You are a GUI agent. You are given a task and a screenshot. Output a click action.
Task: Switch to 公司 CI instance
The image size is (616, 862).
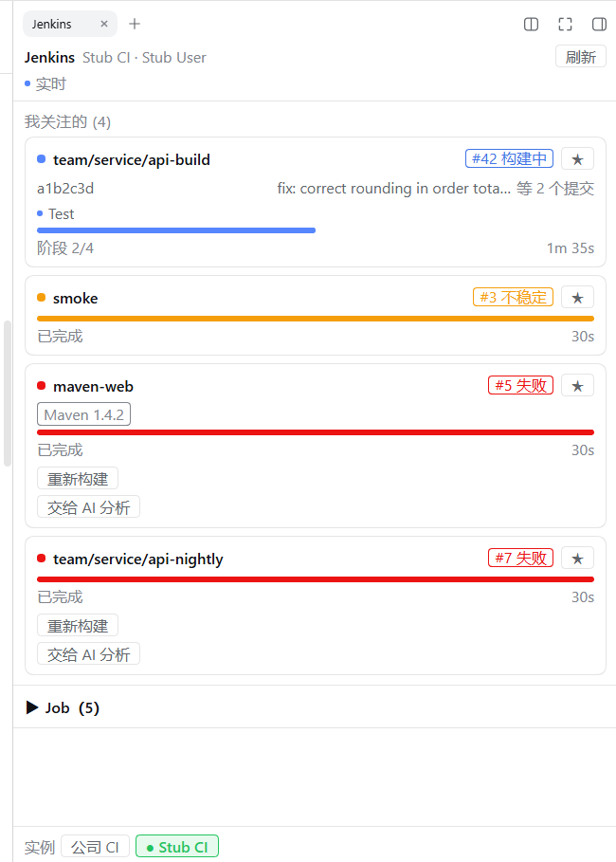[x=95, y=847]
